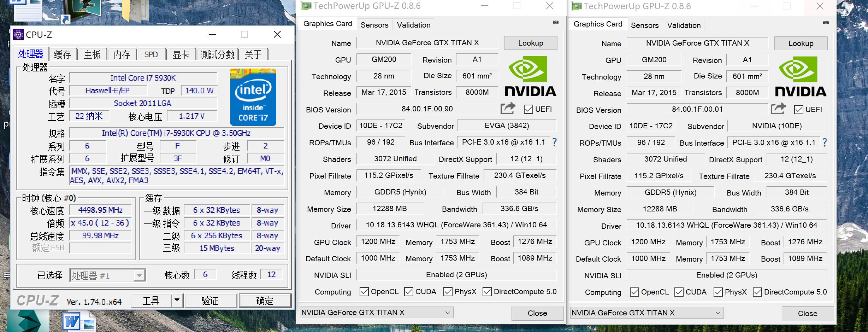Click BIOS Version 84.00.1F.00.90 field
868x332 pixels.
[x=427, y=109]
